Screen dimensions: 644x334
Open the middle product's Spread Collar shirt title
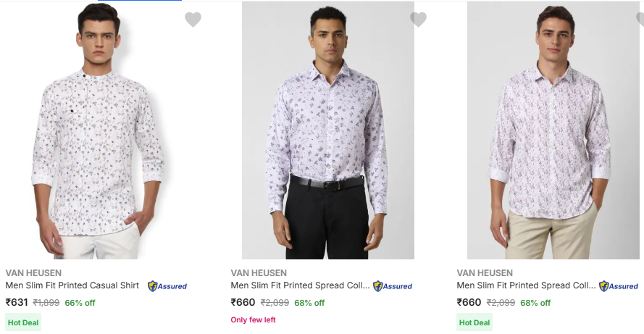pos(300,285)
